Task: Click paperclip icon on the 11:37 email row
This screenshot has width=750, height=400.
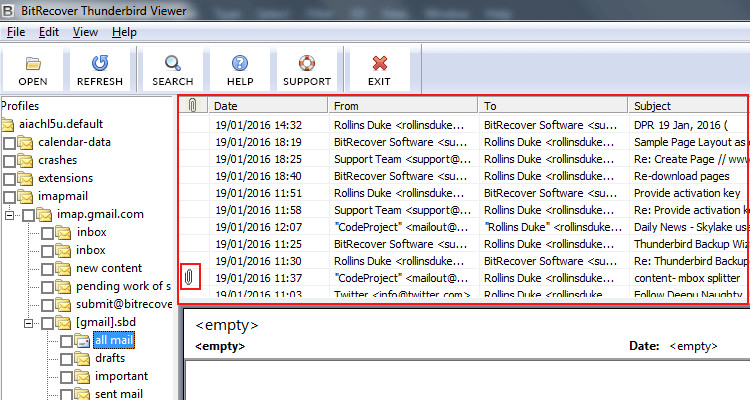Action: click(x=189, y=277)
